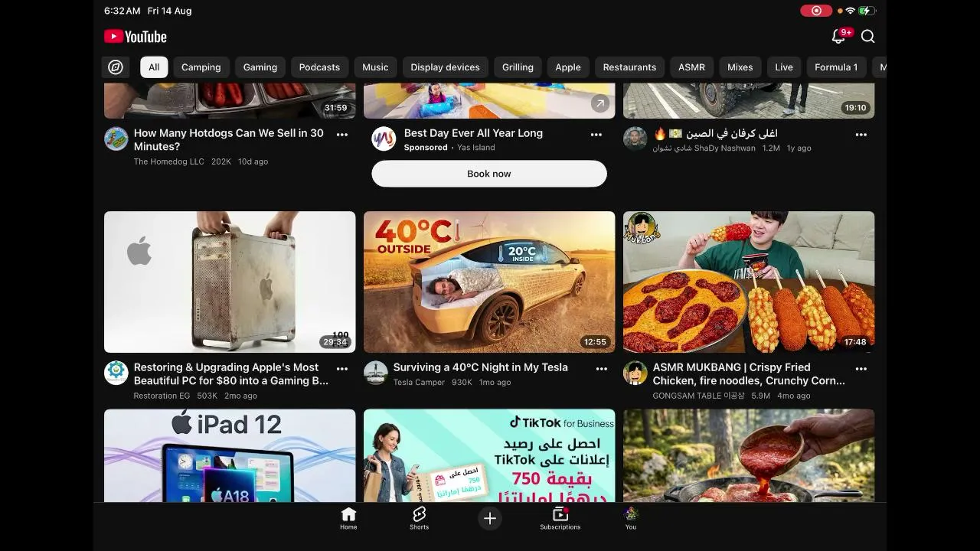Tap the 'Sponsored' label on Yas Island ad
980x551 pixels.
pos(426,148)
